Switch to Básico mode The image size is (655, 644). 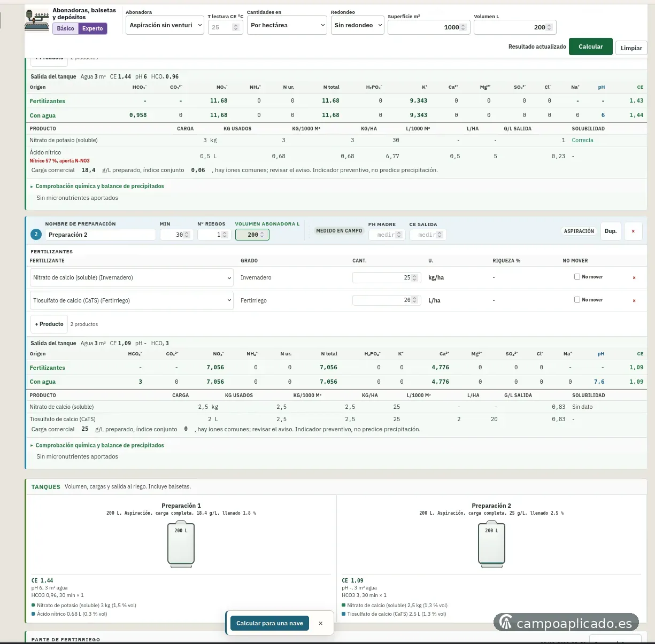point(66,29)
